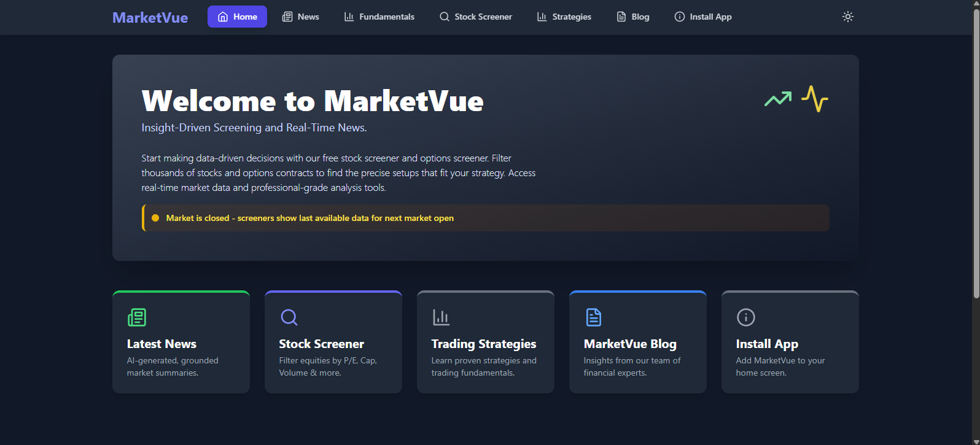Click the page vertical scrollbar thumb

pos(976,153)
